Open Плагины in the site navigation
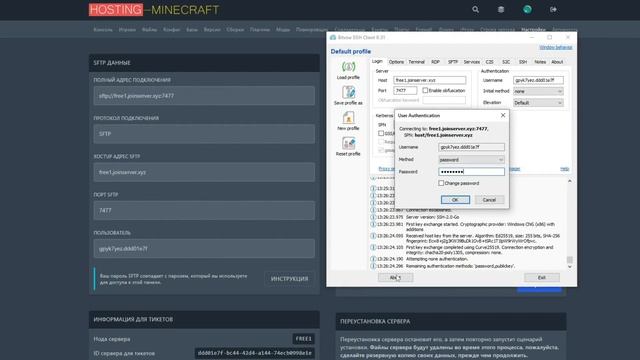Image resolution: width=640 pixels, height=360 pixels. [x=260, y=29]
